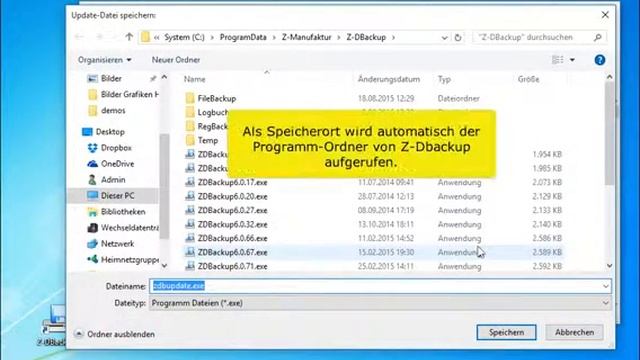
Task: Click navigation pane scroll down arrow
Action: click(164, 266)
